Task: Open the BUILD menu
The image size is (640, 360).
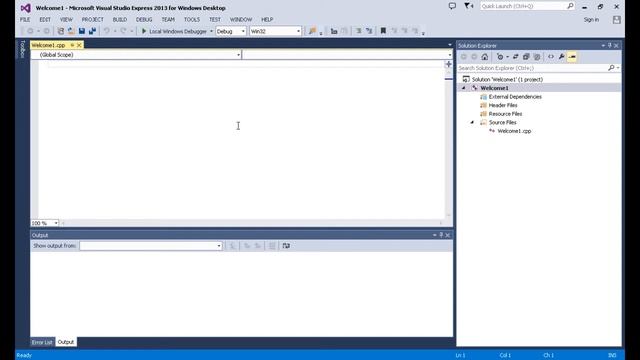Action: click(x=120, y=20)
